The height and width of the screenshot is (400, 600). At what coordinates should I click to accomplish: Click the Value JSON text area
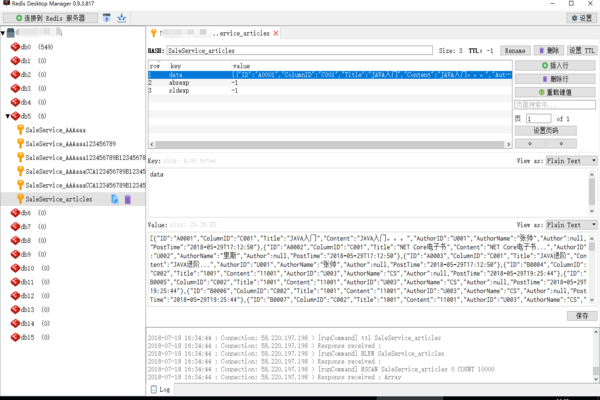point(368,269)
